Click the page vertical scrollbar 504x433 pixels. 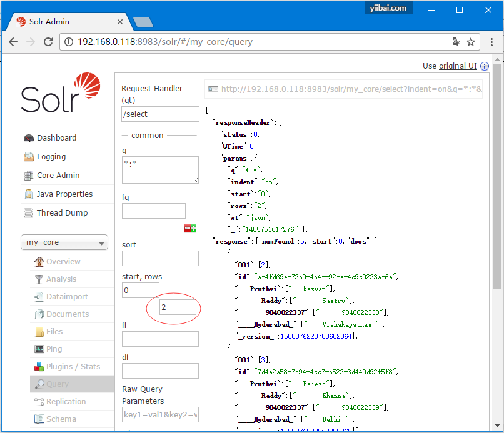pos(497,187)
